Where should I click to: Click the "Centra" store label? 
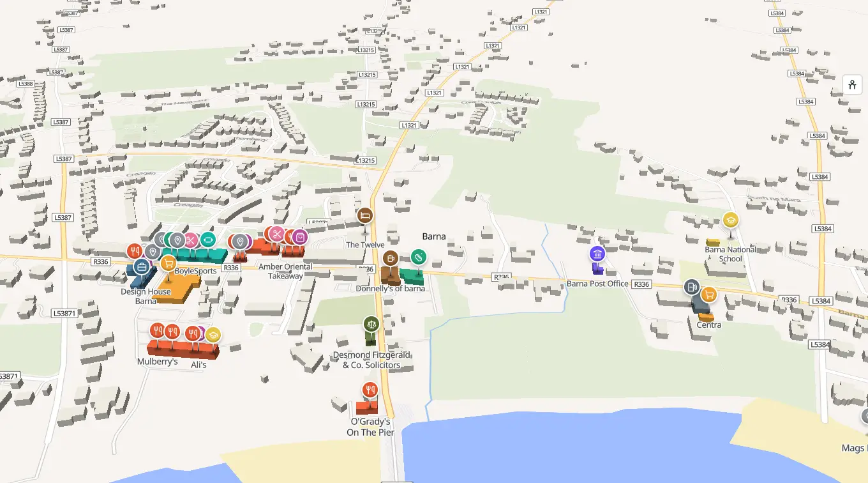pyautogui.click(x=708, y=325)
